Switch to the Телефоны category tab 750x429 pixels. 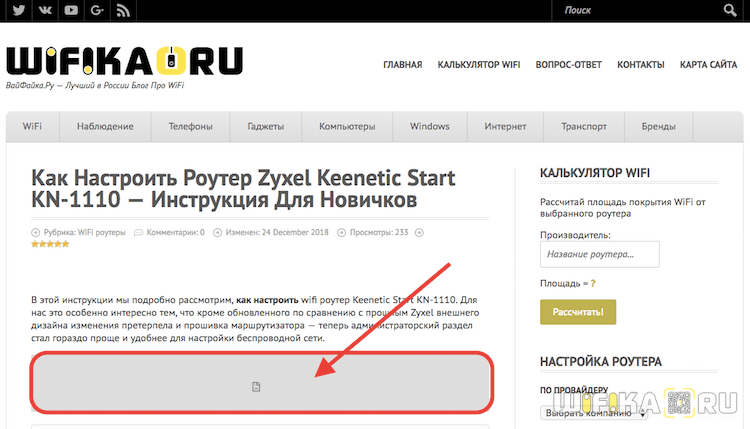coord(190,126)
